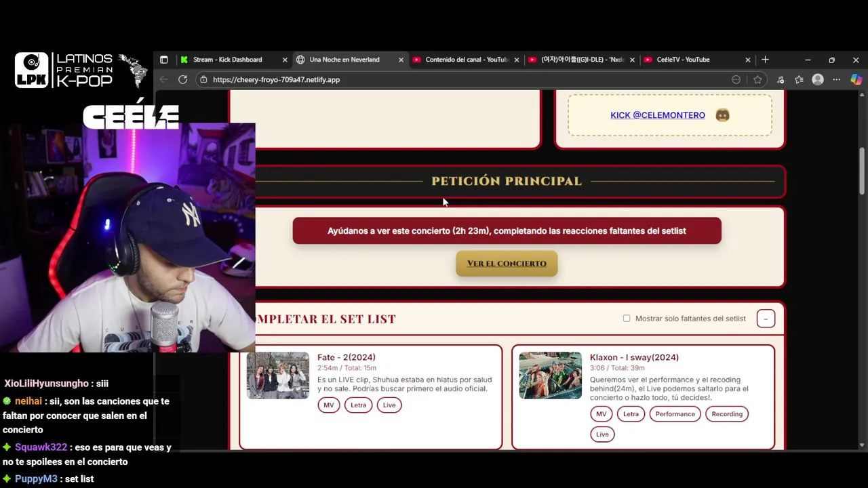Open browser extensions icon
The width and height of the screenshot is (868, 488).
pyautogui.click(x=781, y=79)
